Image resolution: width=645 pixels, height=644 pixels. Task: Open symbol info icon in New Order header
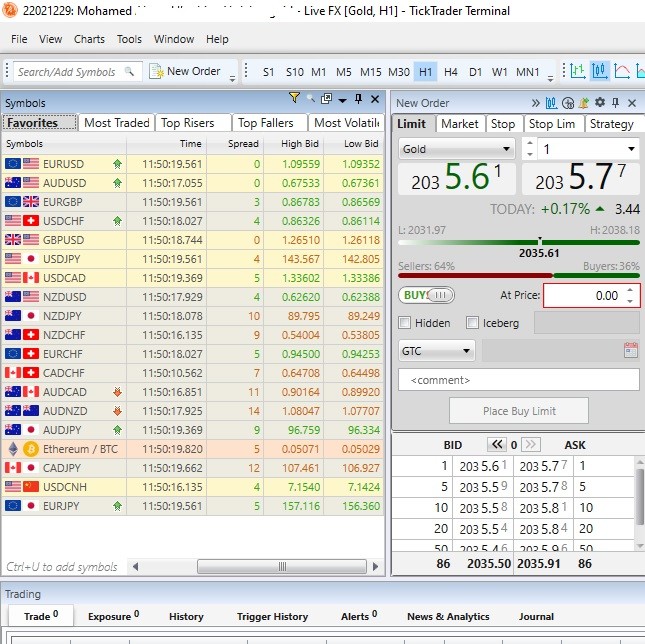tap(568, 103)
